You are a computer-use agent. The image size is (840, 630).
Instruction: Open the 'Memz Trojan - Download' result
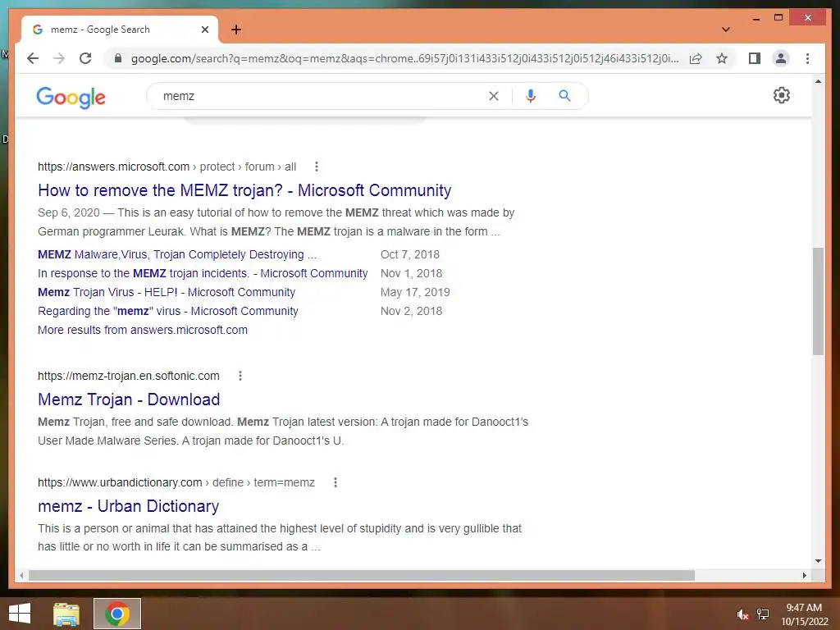(x=129, y=399)
